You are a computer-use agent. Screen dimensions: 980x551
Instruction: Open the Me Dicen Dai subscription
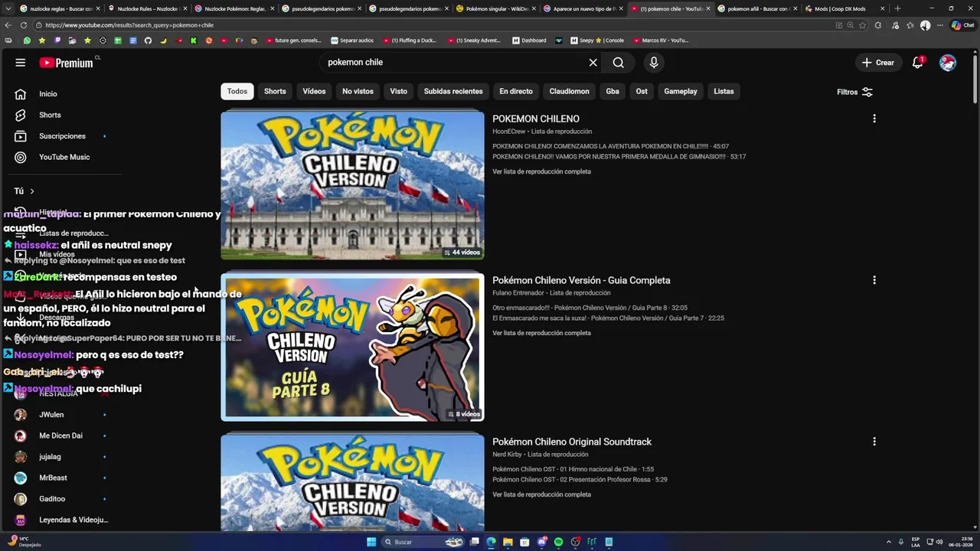point(61,435)
